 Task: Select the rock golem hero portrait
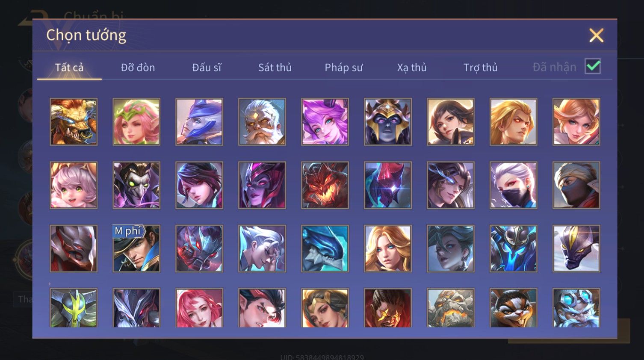click(x=451, y=308)
